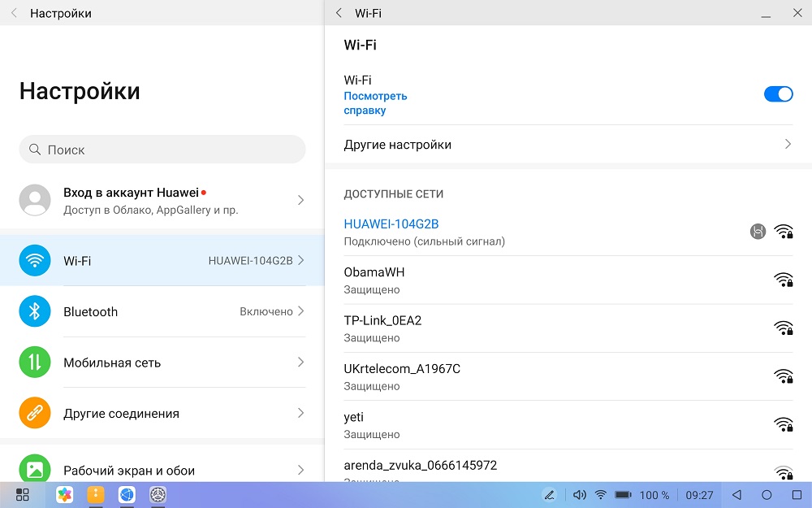Tap the ObamaWH signal lock icon
The image size is (812, 508).
[784, 280]
